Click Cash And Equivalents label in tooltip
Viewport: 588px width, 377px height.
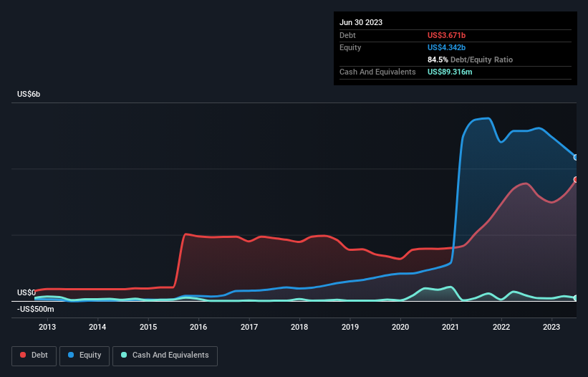point(377,72)
